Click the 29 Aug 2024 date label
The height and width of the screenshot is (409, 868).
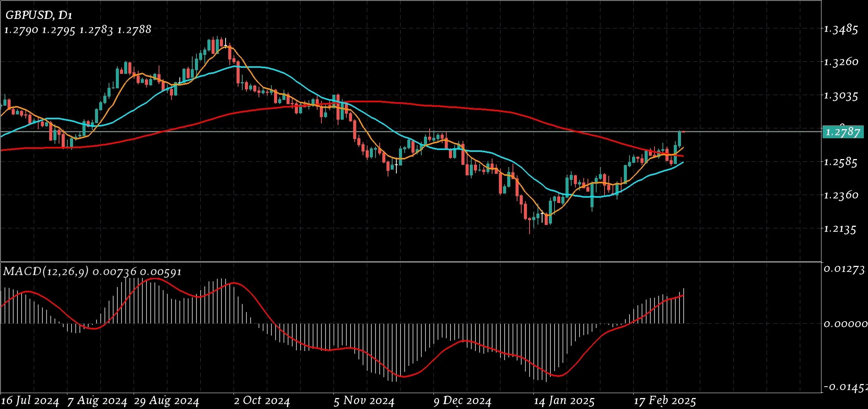pyautogui.click(x=166, y=401)
